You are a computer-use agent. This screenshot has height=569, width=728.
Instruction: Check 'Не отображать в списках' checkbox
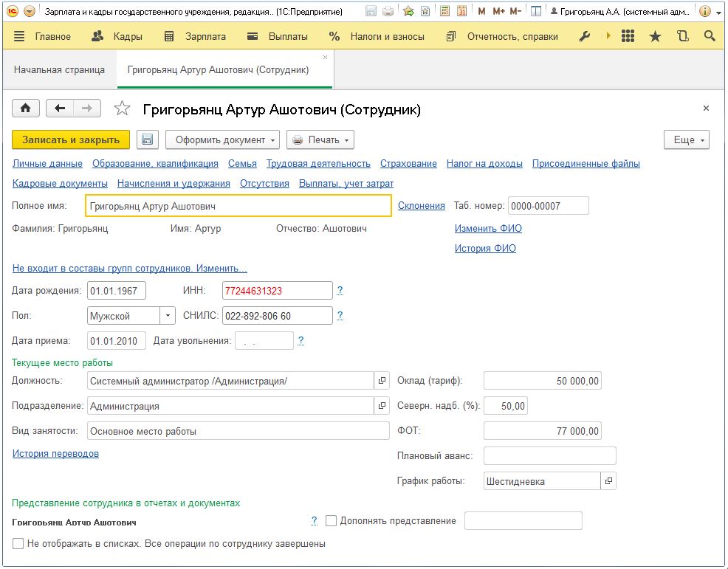(x=18, y=544)
